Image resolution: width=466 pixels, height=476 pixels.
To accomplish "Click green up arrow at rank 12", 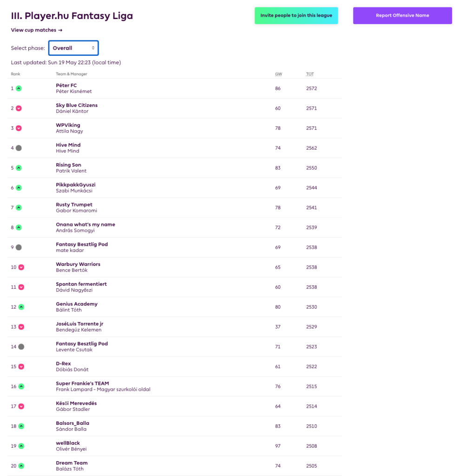I will coord(21,307).
